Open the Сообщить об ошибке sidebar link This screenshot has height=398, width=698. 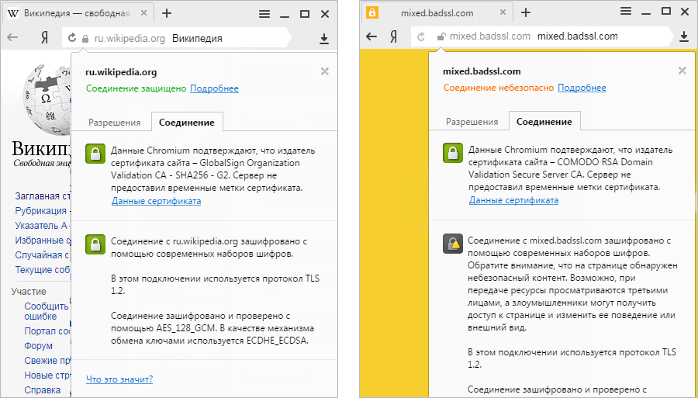(46, 311)
